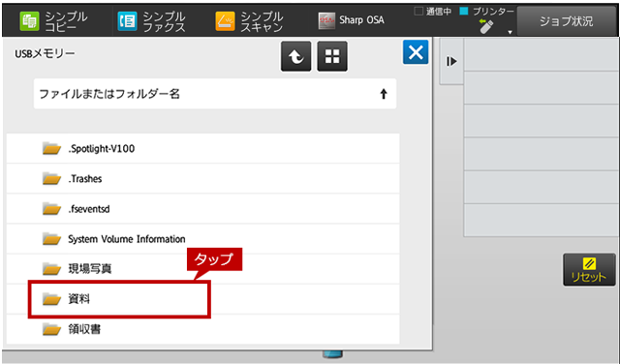Click the USBメモリー title text
The image size is (620, 364).
(45, 54)
